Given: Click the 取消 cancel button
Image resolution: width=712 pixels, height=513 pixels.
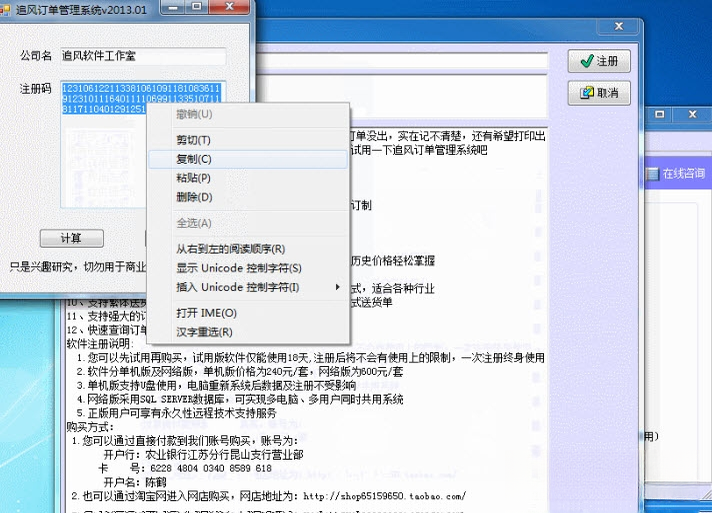Looking at the screenshot, I should click(599, 93).
